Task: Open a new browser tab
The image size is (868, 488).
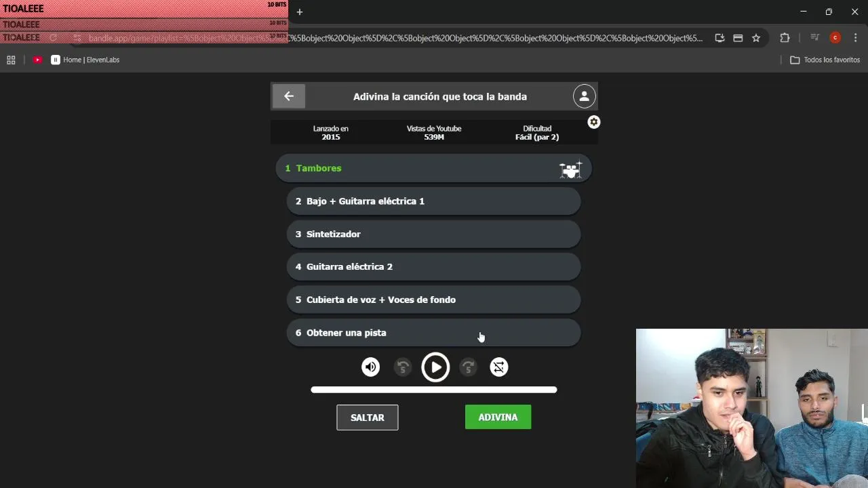Action: [x=300, y=12]
